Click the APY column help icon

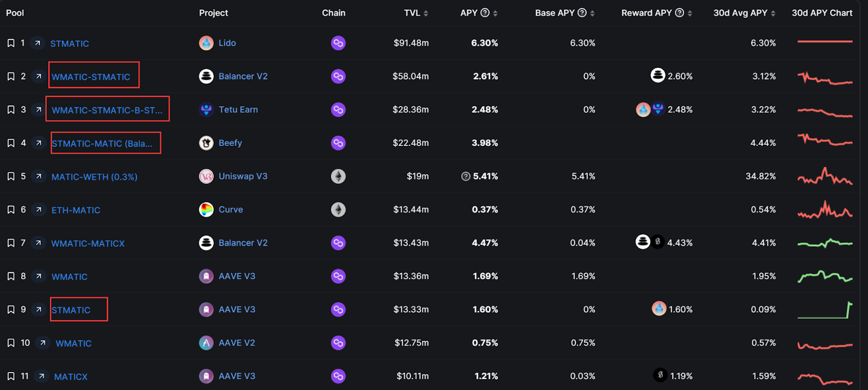click(x=485, y=12)
